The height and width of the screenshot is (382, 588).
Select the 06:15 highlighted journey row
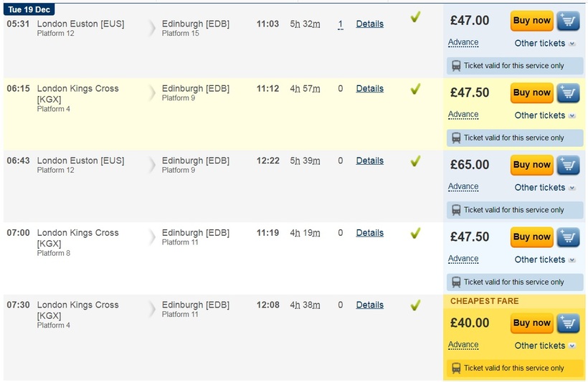pos(223,115)
